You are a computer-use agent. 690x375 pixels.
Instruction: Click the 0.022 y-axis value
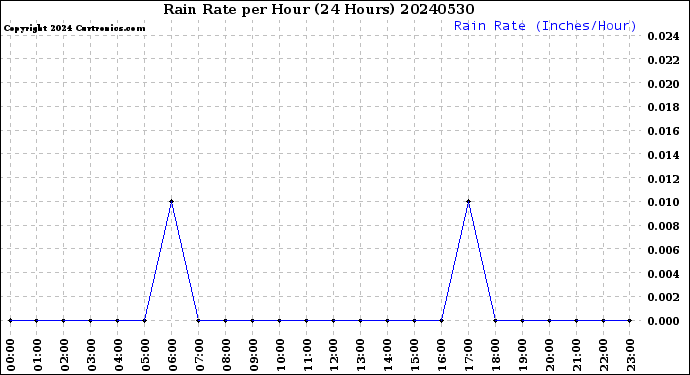pos(663,60)
